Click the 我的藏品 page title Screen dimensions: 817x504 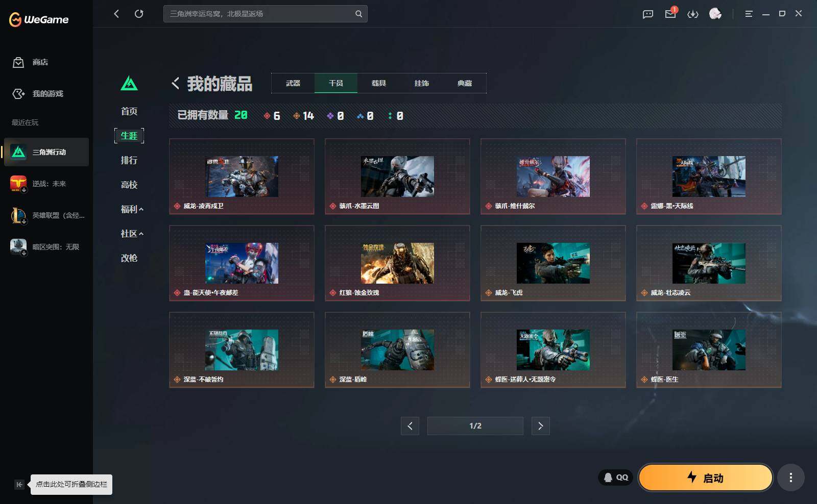point(220,84)
